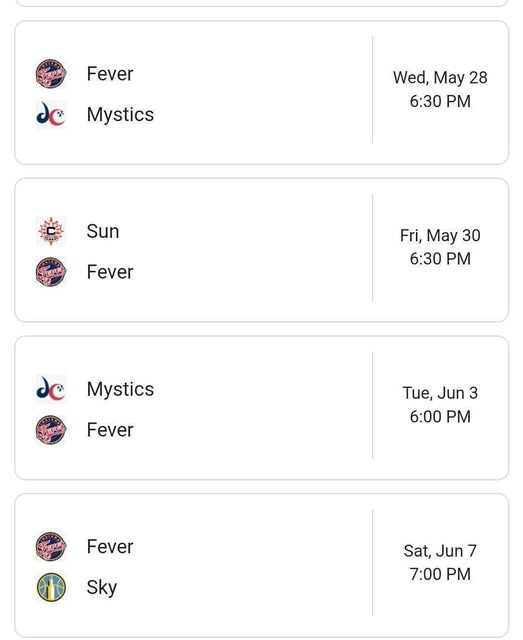Click the Chicago Sky team logo
Image resolution: width=523 pixels, height=640 pixels.
point(51,587)
